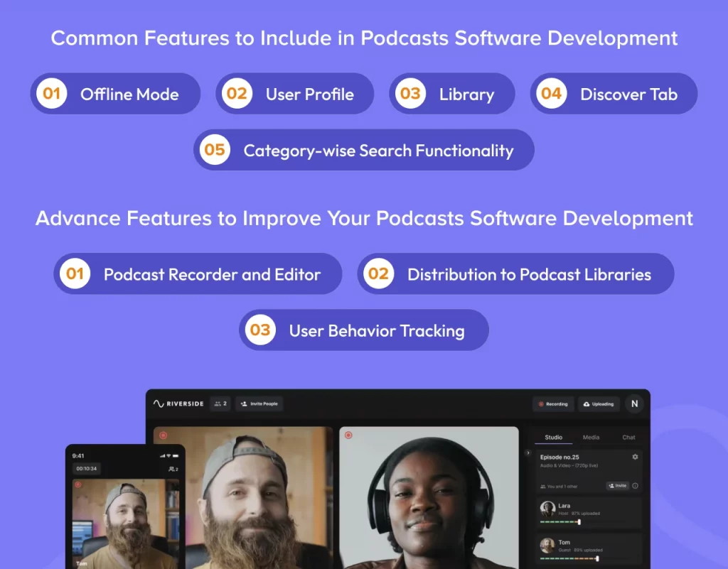Image resolution: width=728 pixels, height=569 pixels.
Task: Click the Episode no.25 title
Action: click(x=560, y=457)
